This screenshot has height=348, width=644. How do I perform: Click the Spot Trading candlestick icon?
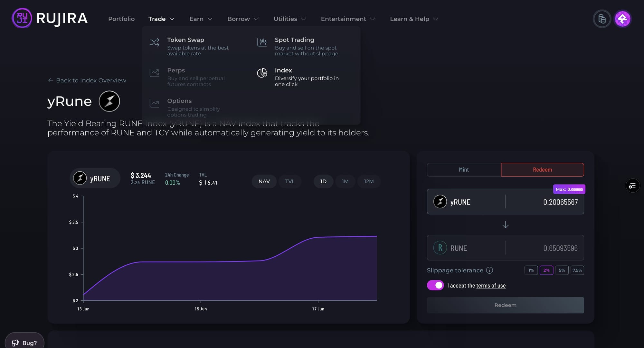tap(262, 42)
